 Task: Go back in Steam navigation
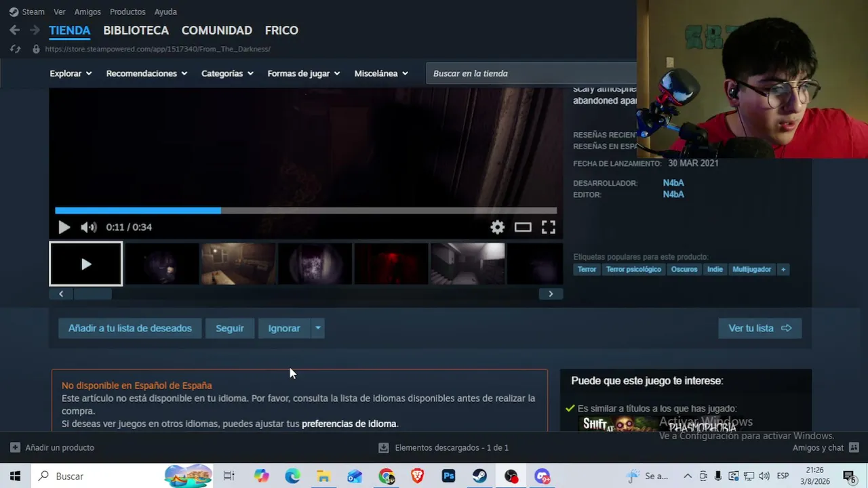15,30
